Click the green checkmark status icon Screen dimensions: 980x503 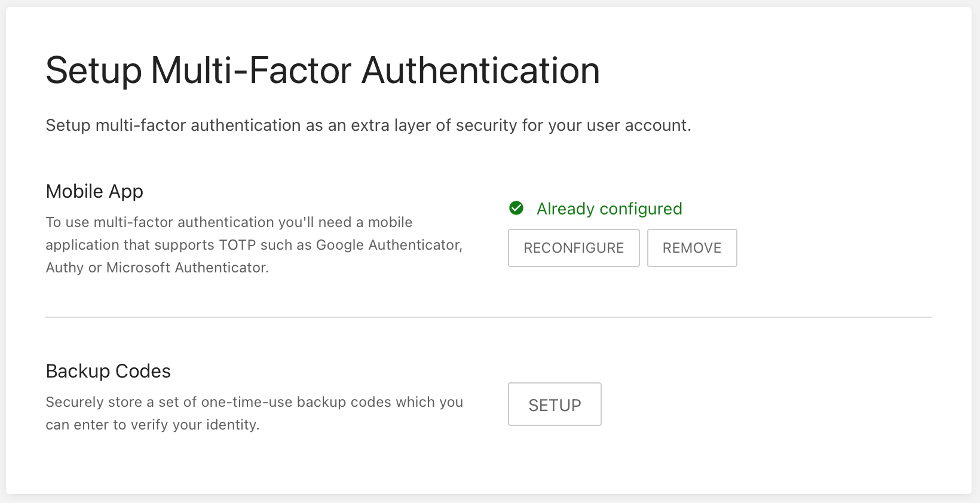pyautogui.click(x=516, y=208)
